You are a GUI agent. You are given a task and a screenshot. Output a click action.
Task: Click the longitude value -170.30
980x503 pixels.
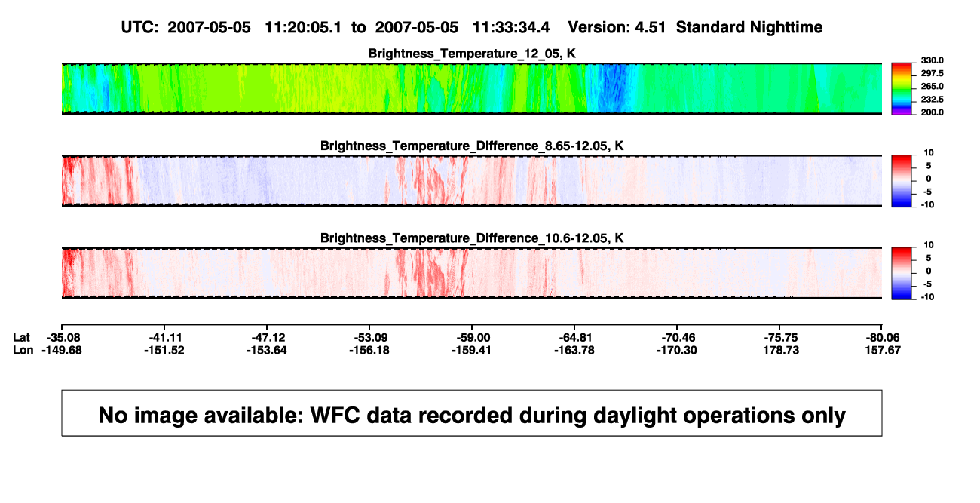click(x=677, y=350)
